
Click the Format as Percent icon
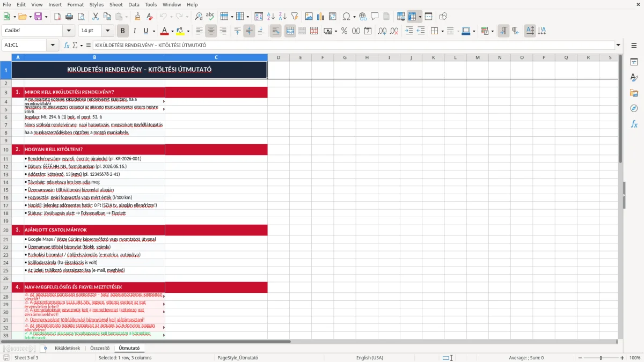click(344, 31)
